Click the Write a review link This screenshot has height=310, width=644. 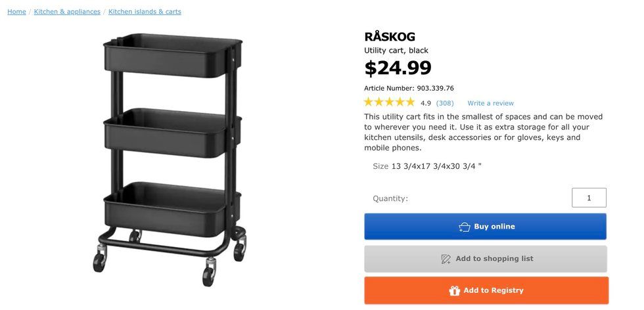(x=490, y=103)
